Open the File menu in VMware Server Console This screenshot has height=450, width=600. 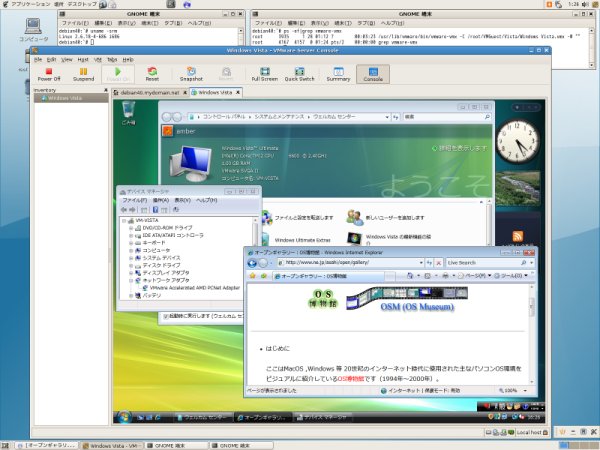38,60
